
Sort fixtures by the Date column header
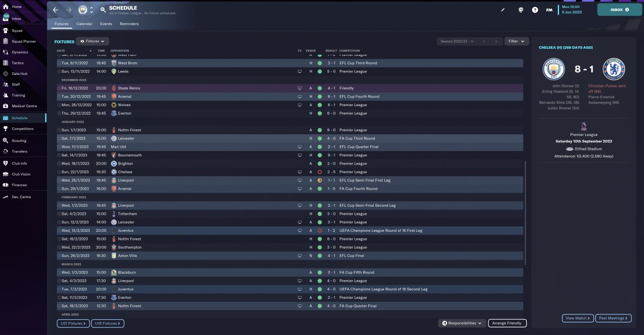(x=61, y=51)
